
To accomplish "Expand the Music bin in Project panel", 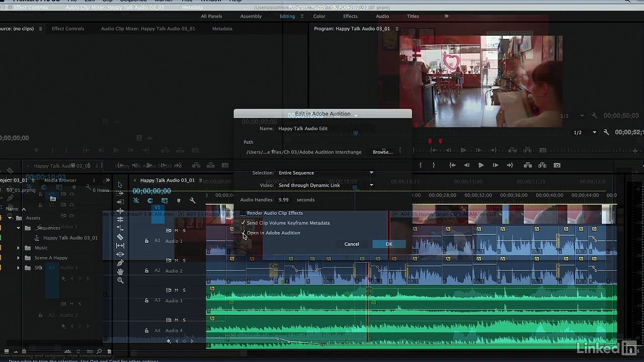I will click(19, 248).
